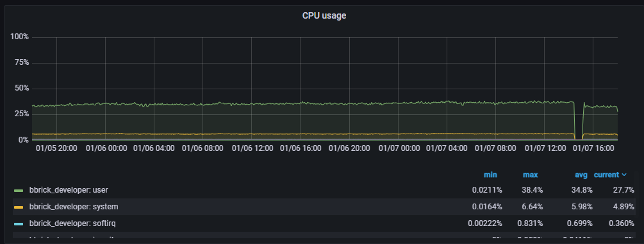
Task: Click the 01/07 08:00 time axis label
Action: 496,148
